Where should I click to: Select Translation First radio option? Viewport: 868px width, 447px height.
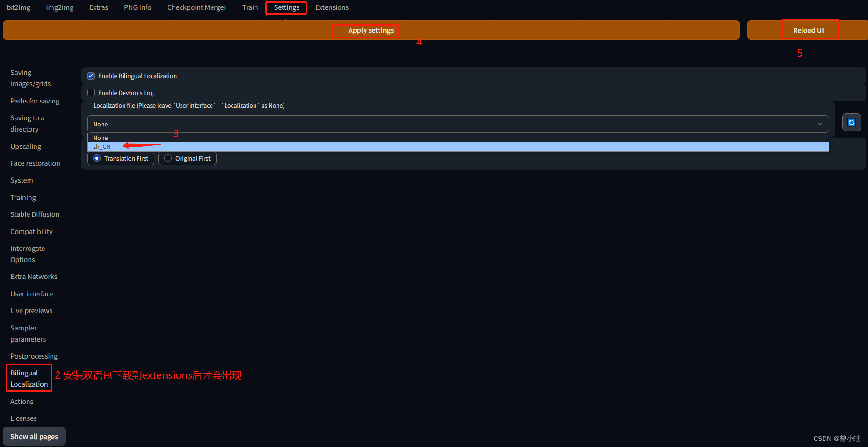[x=121, y=158]
